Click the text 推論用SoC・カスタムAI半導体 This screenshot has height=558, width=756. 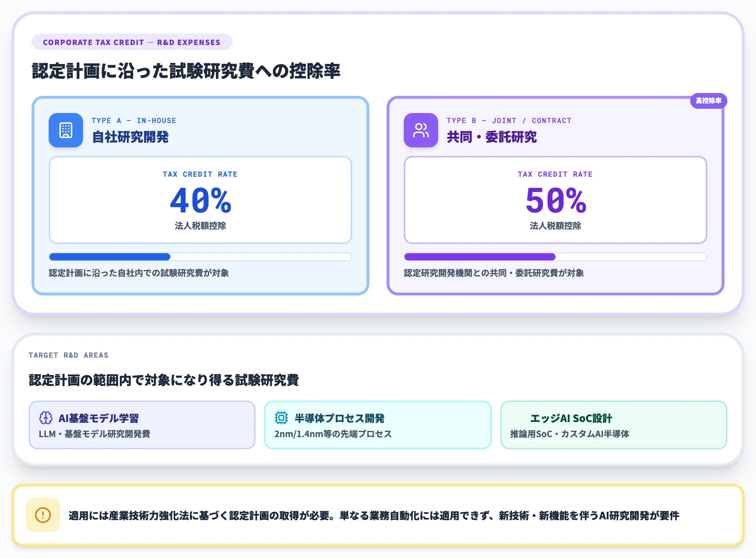570,434
